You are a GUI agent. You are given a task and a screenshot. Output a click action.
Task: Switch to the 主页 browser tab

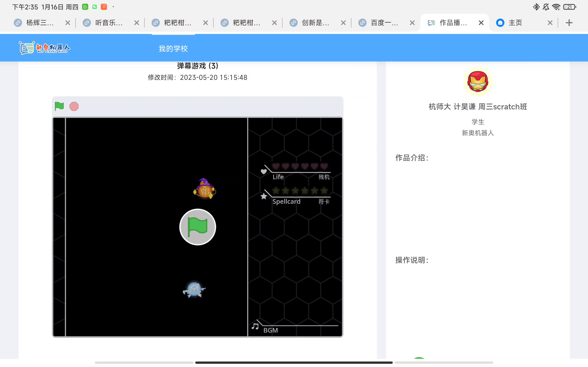(x=515, y=23)
